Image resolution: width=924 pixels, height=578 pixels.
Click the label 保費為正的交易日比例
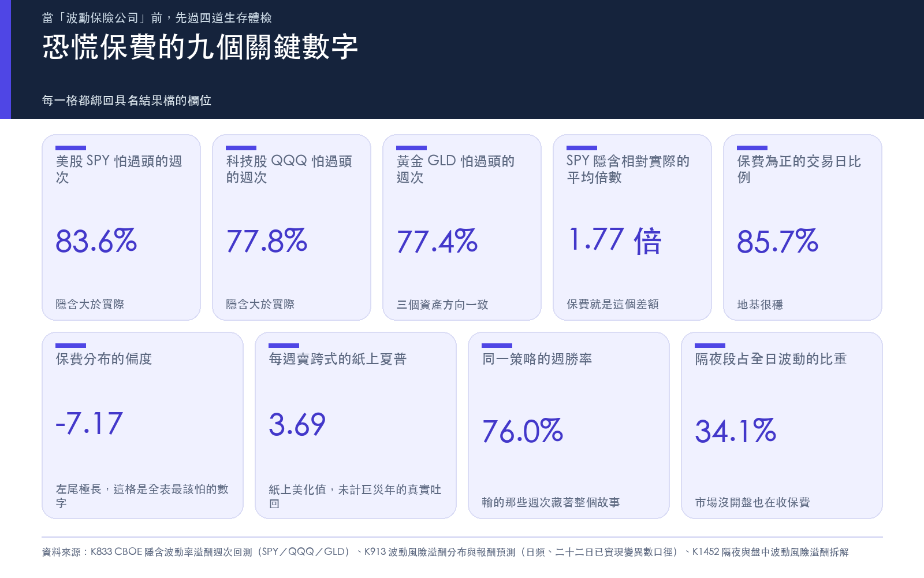point(799,169)
